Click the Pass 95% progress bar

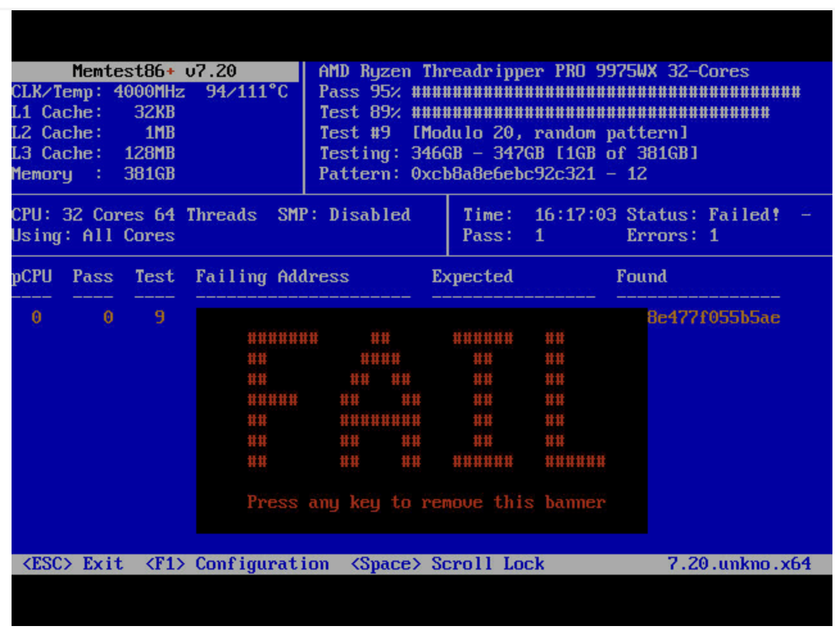click(605, 92)
